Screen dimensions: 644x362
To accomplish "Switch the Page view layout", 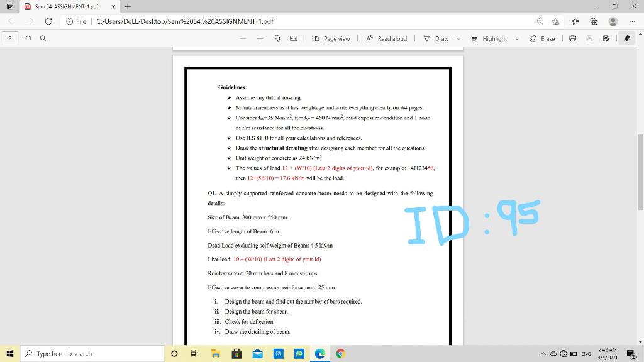I will pos(331,38).
